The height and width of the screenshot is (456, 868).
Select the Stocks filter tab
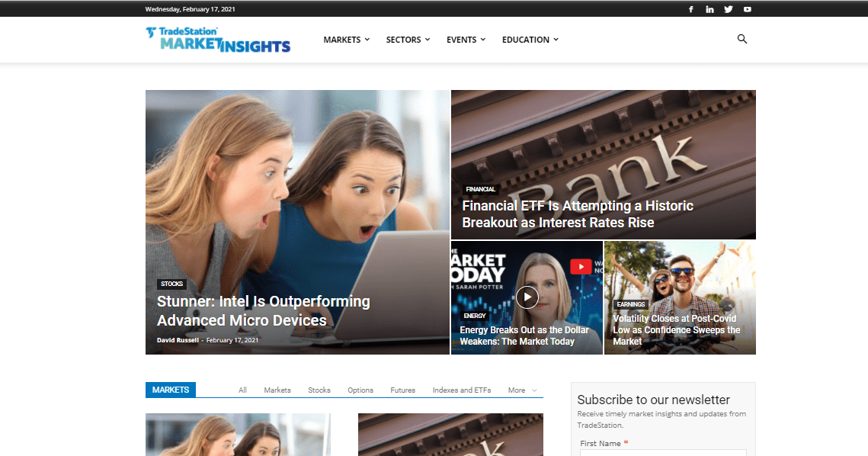click(x=319, y=390)
